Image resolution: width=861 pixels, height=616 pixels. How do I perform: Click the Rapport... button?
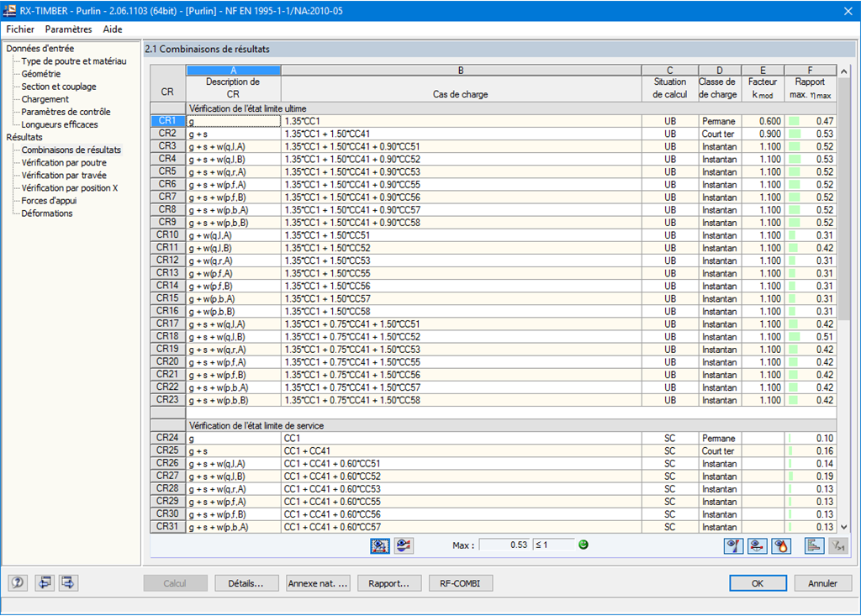coord(388,583)
